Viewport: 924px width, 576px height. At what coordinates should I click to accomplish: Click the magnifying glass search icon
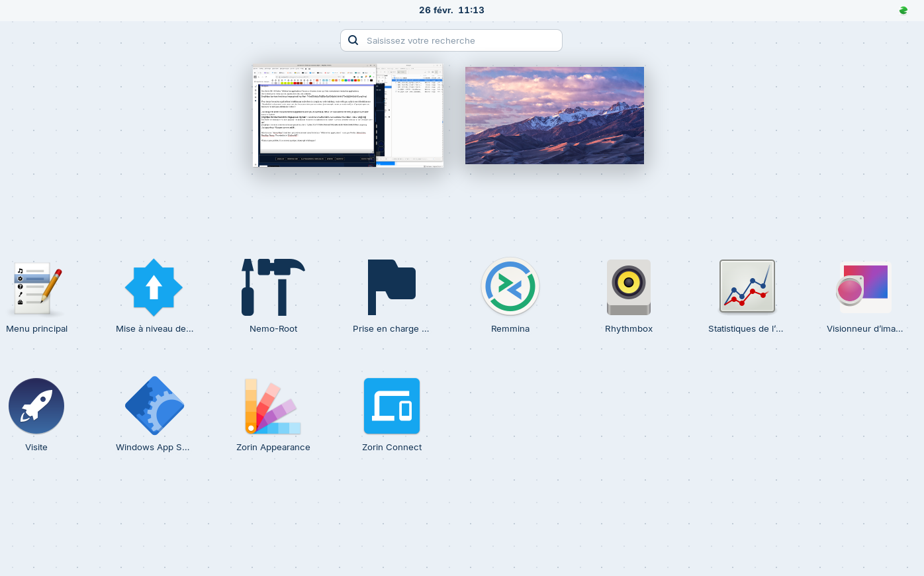pos(353,40)
